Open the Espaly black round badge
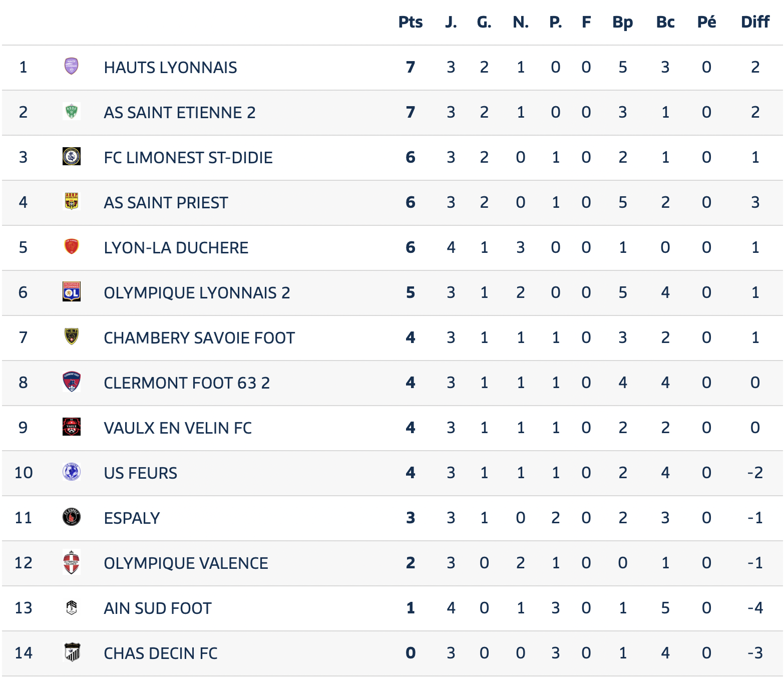This screenshot has width=784, height=679. [72, 517]
